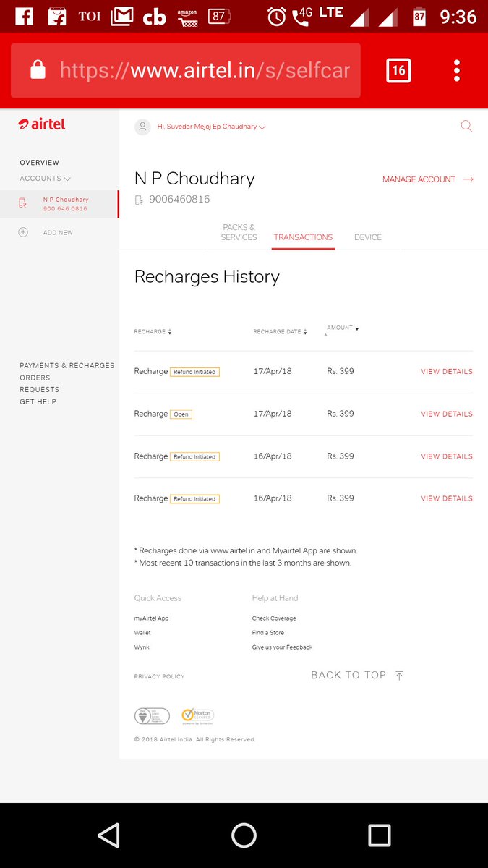Click the Manage Account link
488x868 pixels.
tap(419, 179)
